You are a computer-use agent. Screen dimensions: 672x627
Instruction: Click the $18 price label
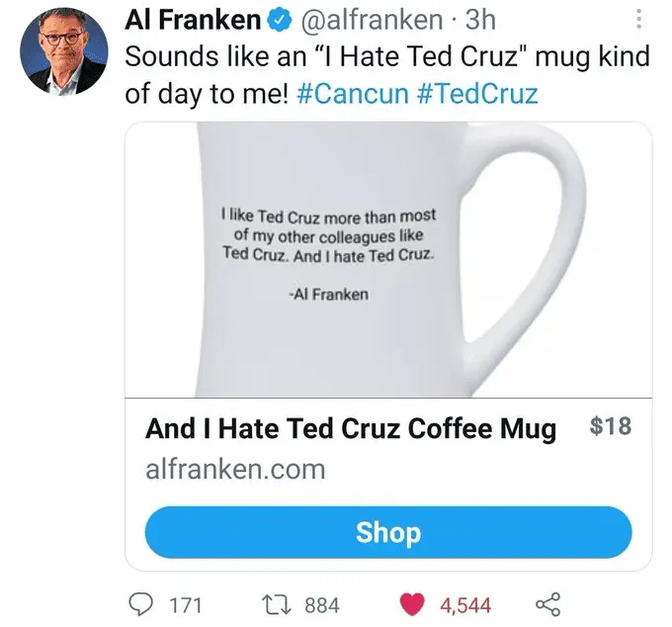[610, 427]
